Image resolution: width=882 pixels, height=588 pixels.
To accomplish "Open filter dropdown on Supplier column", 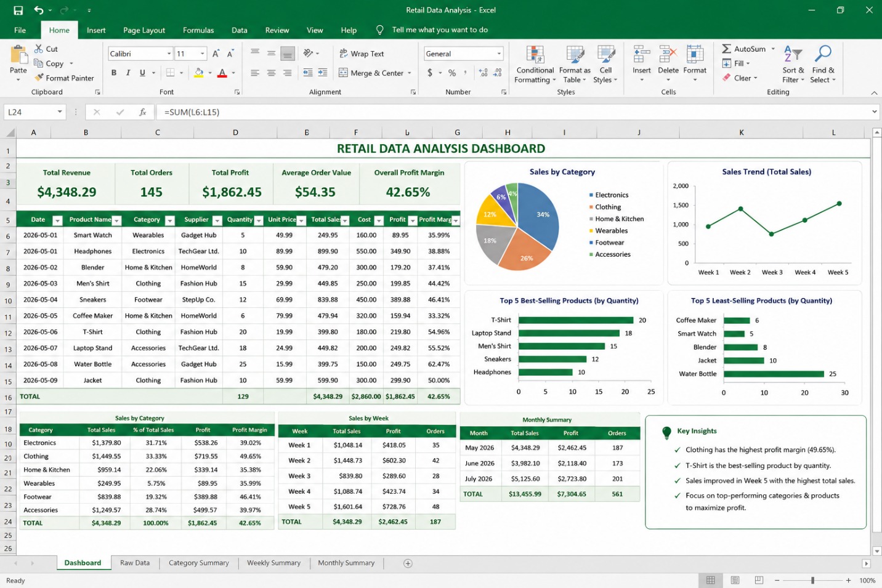I will click(x=217, y=220).
